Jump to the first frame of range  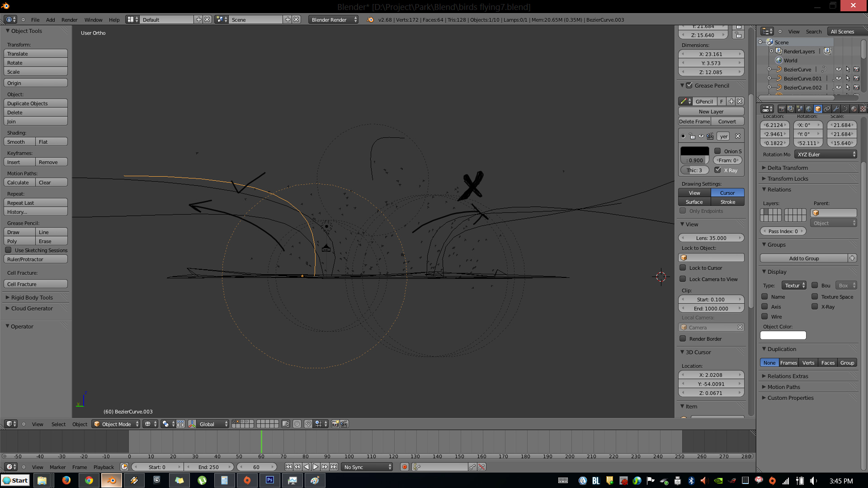coord(288,467)
